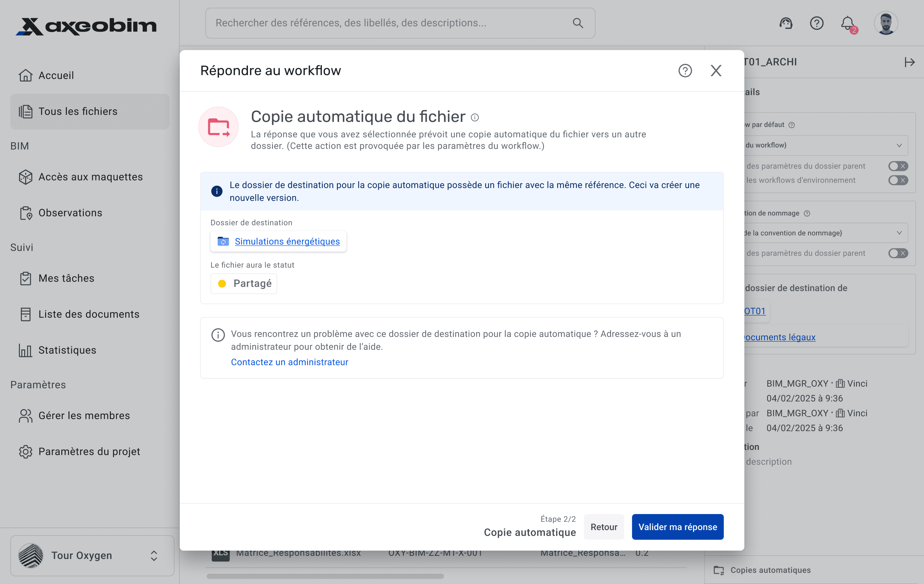Open the Simulations énergétiques folder link
The image size is (924, 584).
click(x=287, y=241)
